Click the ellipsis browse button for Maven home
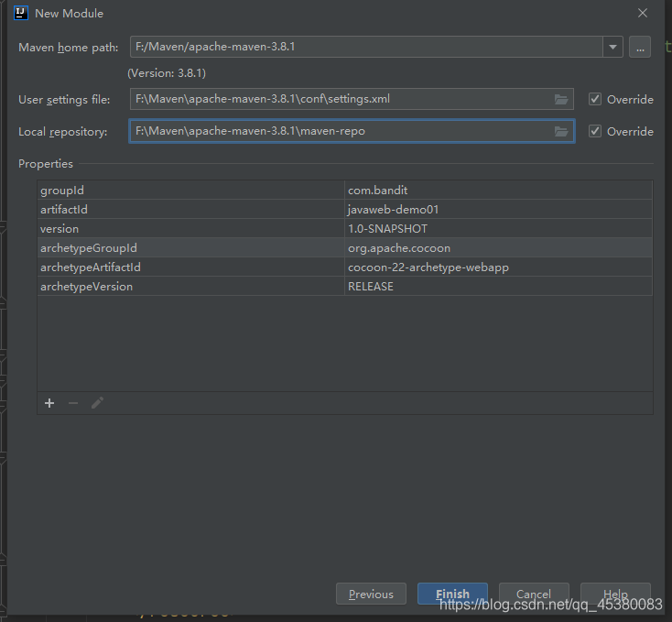This screenshot has width=672, height=622. pos(640,47)
